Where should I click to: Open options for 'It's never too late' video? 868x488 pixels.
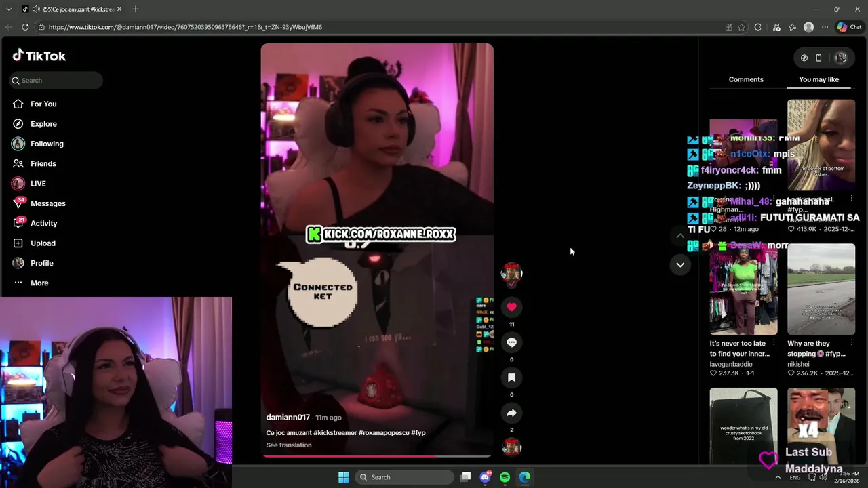774,343
